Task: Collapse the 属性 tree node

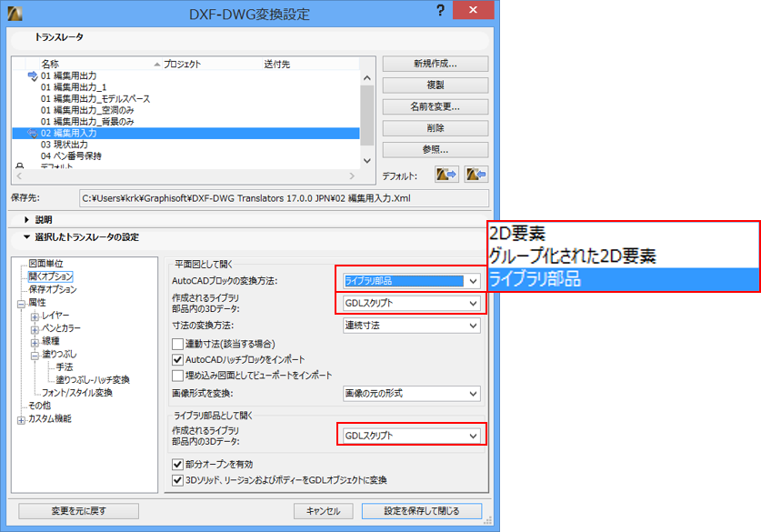Action: (21, 305)
